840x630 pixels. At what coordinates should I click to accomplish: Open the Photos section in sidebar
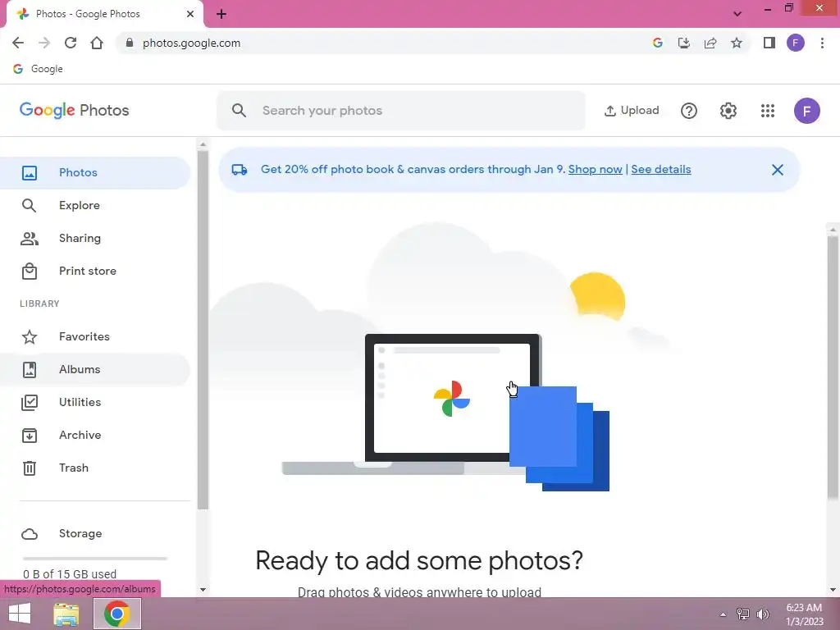(95, 172)
